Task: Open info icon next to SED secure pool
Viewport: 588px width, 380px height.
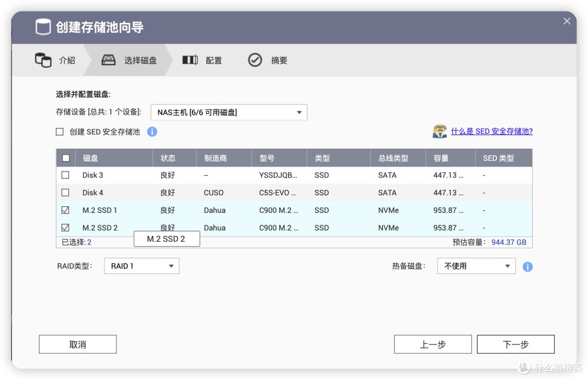Action: click(152, 132)
